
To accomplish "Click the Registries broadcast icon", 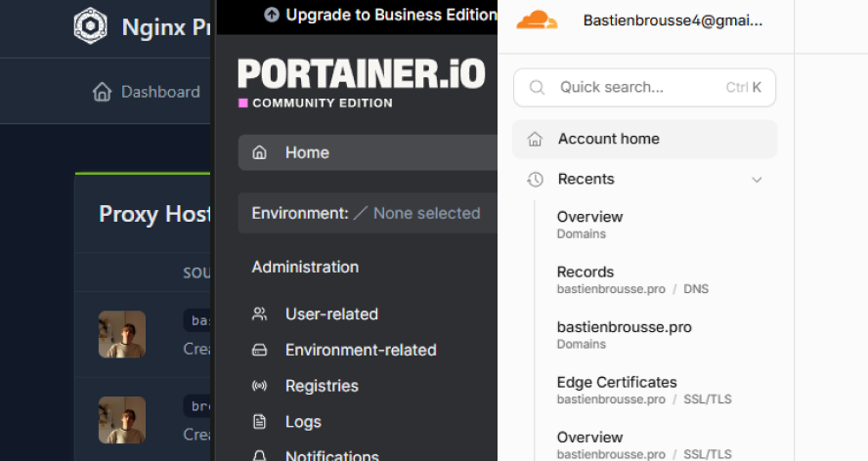I will (x=260, y=386).
